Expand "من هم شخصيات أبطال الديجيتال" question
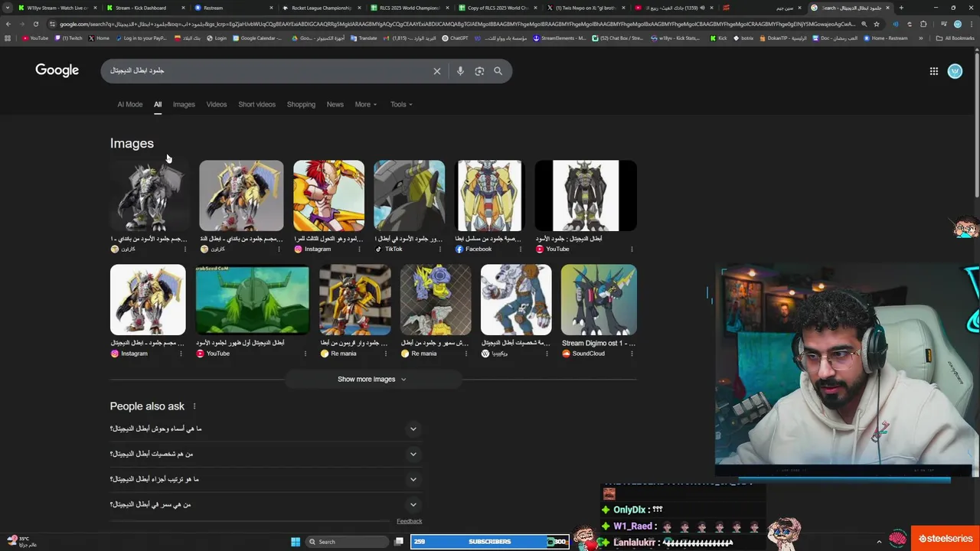980x551 pixels. [x=265, y=454]
